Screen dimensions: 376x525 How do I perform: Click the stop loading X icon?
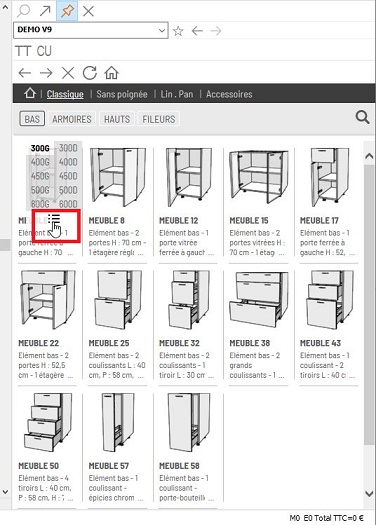click(x=68, y=73)
